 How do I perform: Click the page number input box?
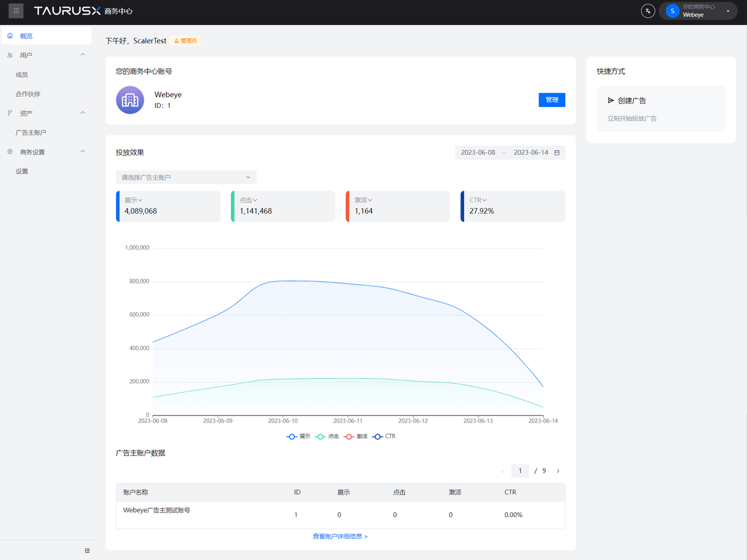click(x=520, y=471)
